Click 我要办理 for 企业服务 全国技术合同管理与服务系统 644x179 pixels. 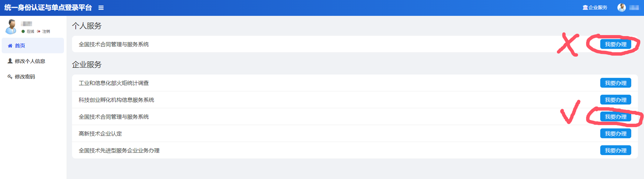click(x=615, y=117)
